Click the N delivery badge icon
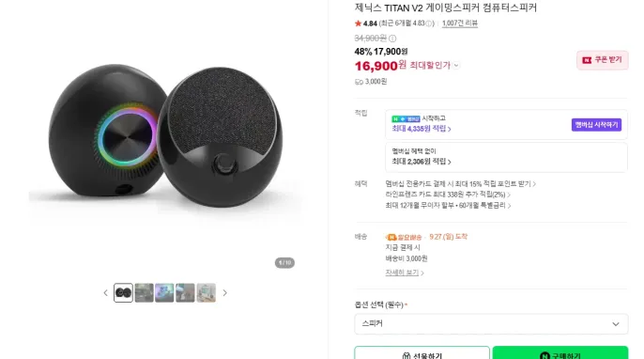Viewport: 644px width, 359px height. [x=391, y=237]
